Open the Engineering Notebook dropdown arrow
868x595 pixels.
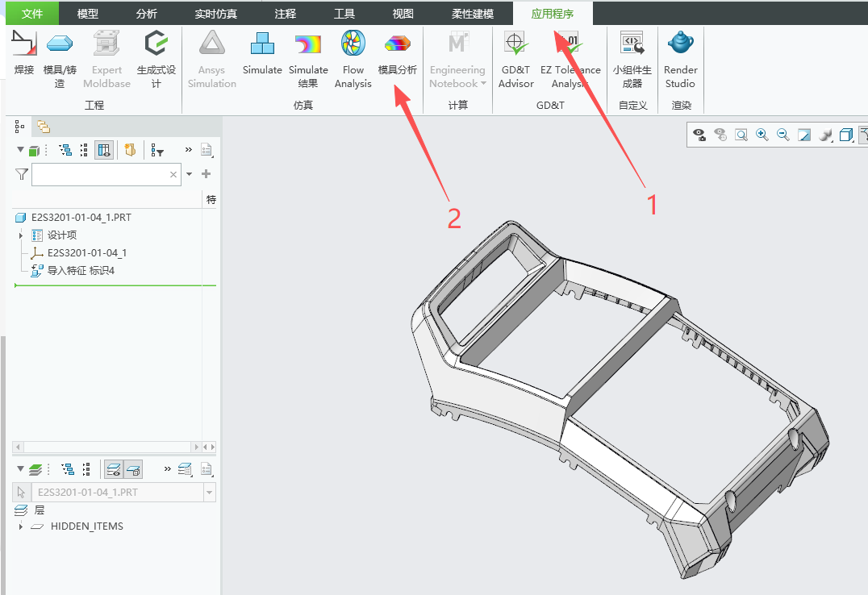click(x=483, y=84)
